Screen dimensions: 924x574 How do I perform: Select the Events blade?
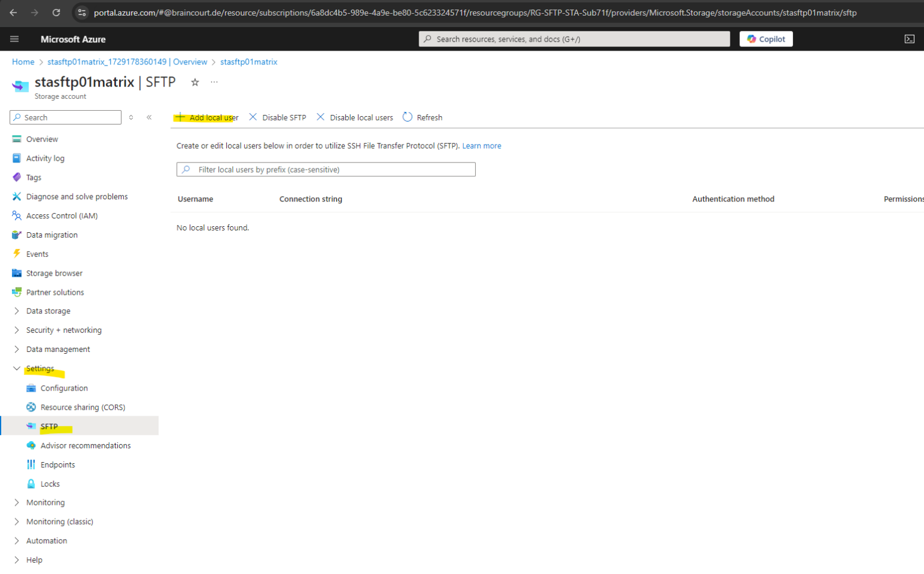[x=37, y=253]
